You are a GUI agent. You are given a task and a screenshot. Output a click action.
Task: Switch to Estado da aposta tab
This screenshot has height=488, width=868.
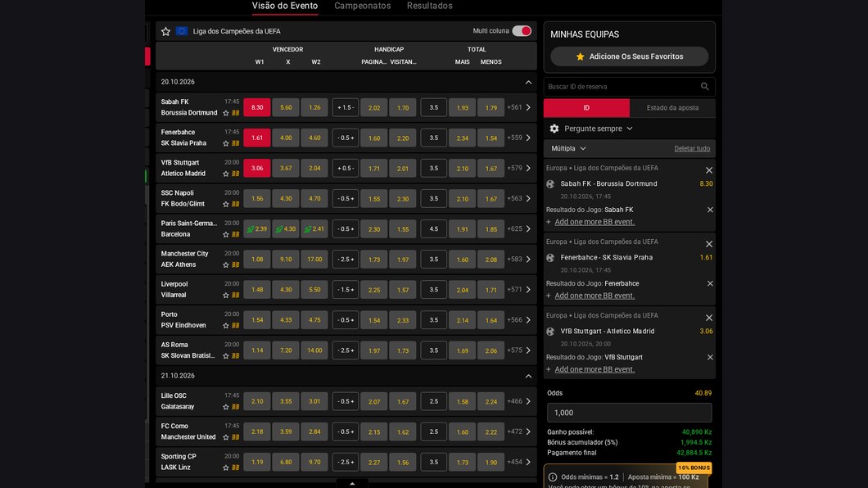tap(672, 108)
